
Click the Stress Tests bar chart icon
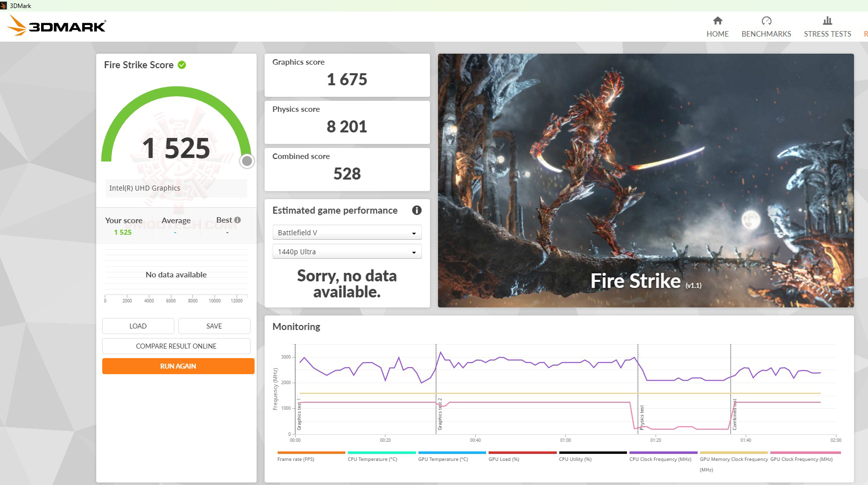pyautogui.click(x=827, y=21)
